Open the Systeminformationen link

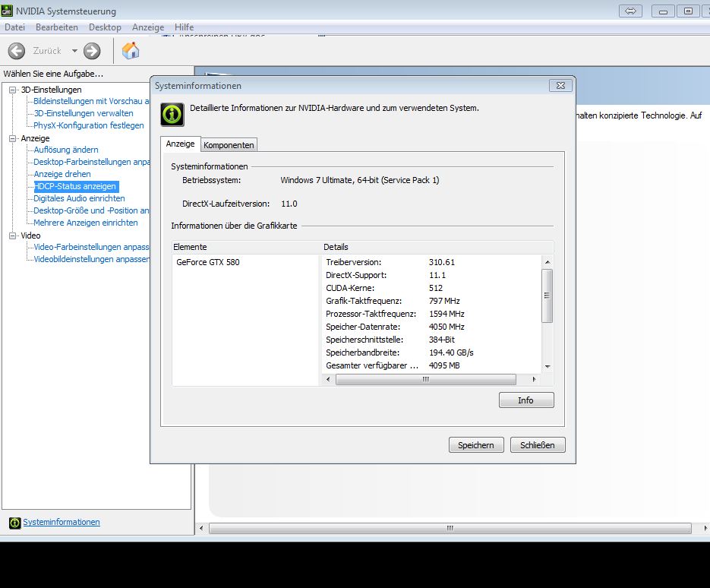(62, 522)
